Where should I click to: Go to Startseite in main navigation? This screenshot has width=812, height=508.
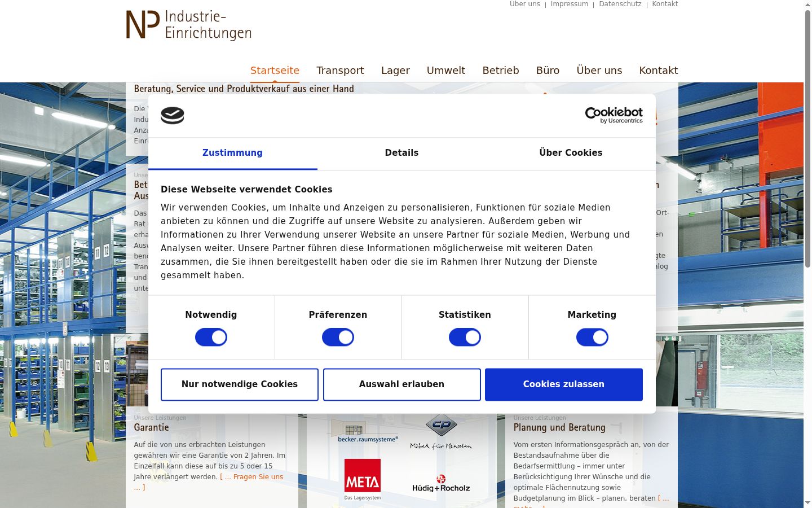click(275, 71)
